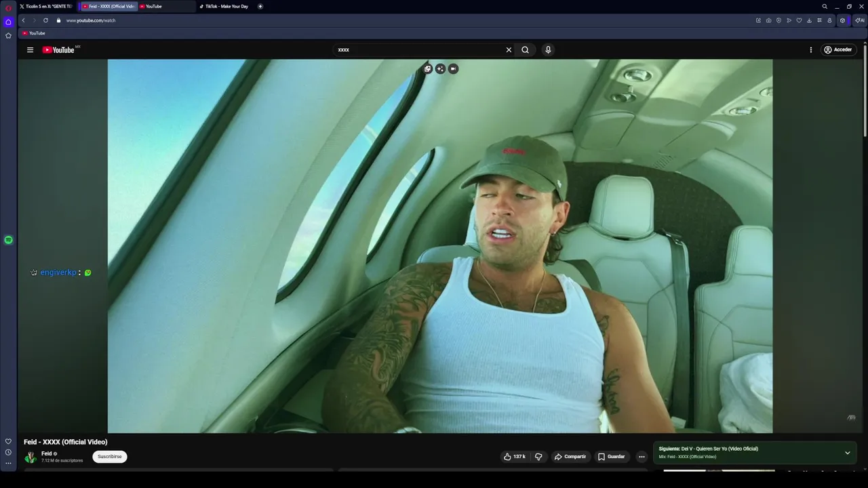
Task: Switch to TikTok - Make Your Day tab
Action: point(225,6)
